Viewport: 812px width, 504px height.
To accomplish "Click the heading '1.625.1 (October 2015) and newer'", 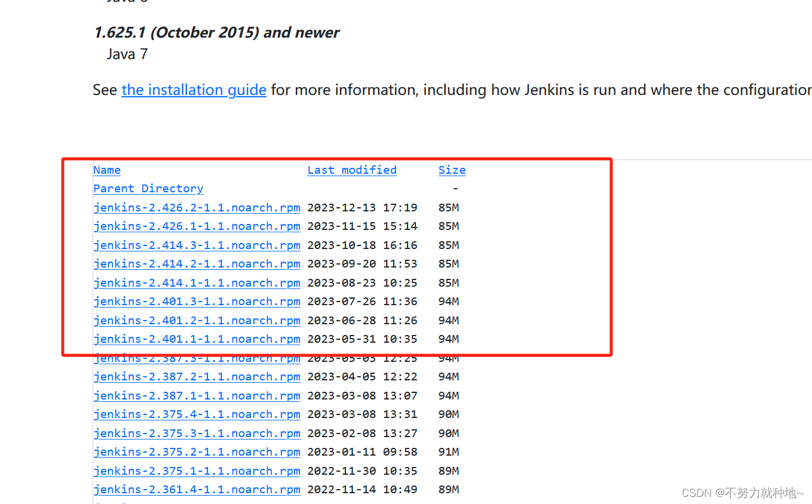I will click(216, 33).
